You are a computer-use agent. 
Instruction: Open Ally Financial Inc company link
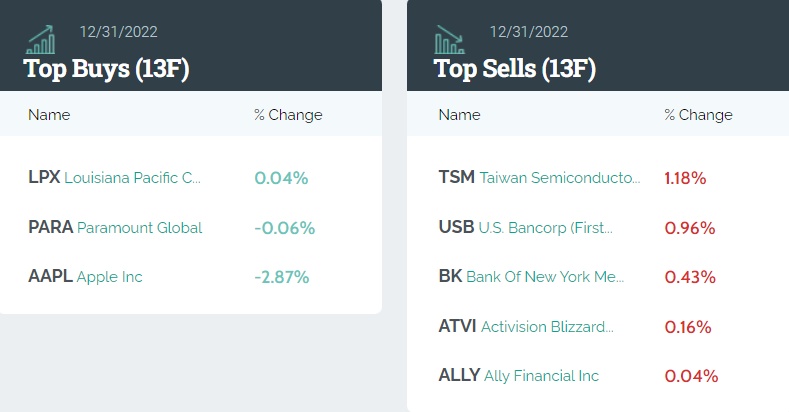(x=541, y=376)
